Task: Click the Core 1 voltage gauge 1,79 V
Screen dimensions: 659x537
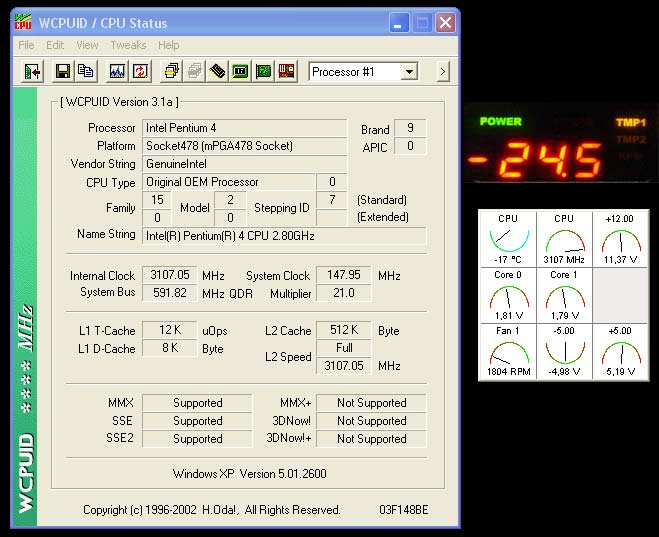Action: [564, 295]
